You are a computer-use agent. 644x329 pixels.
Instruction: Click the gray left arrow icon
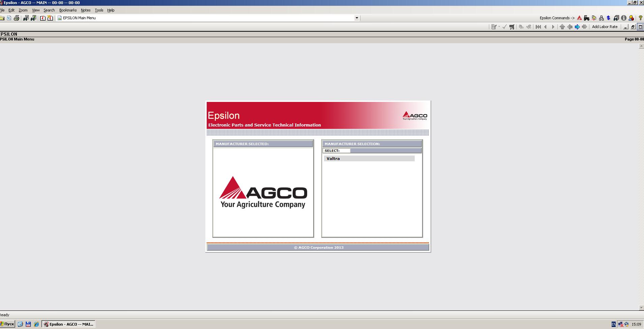click(570, 27)
